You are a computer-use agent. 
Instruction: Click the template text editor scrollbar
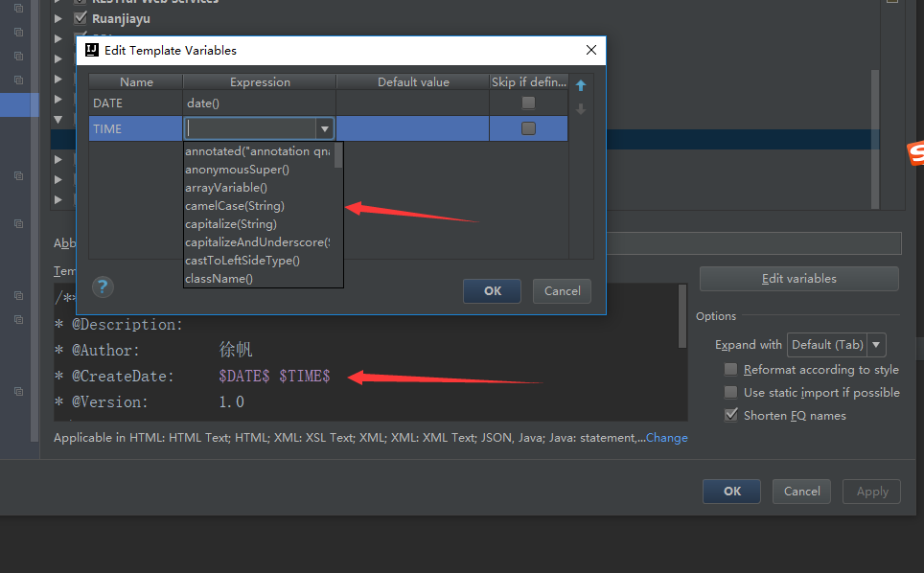[x=682, y=317]
